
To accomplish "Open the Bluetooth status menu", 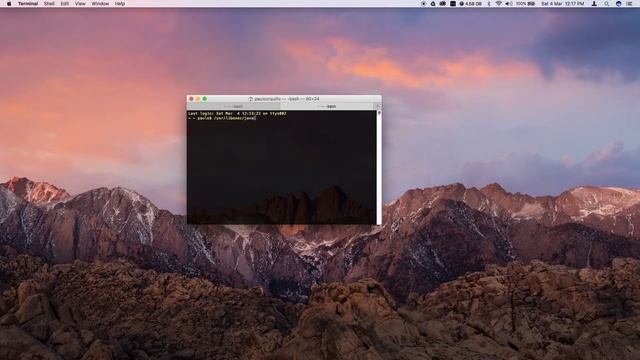I will coord(489,4).
